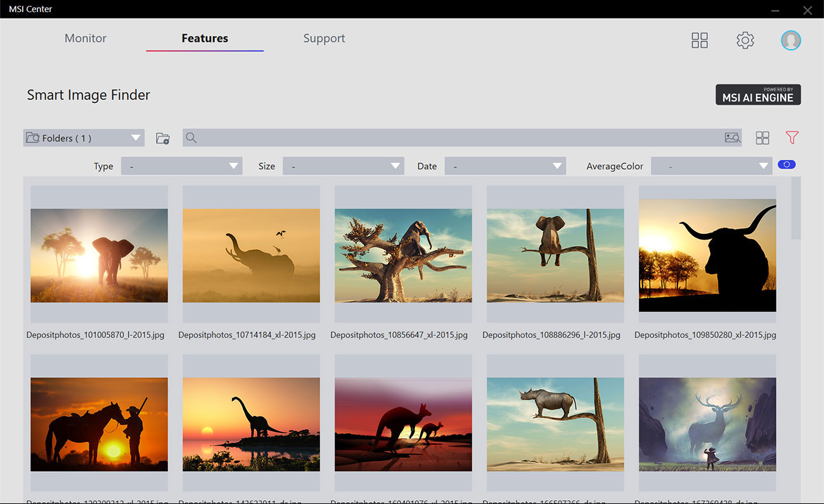
Task: Switch to the Support tab
Action: [324, 38]
